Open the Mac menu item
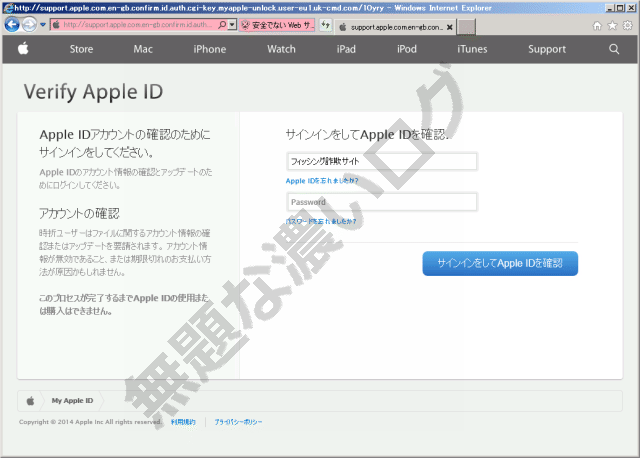The height and width of the screenshot is (458, 640). tap(143, 49)
